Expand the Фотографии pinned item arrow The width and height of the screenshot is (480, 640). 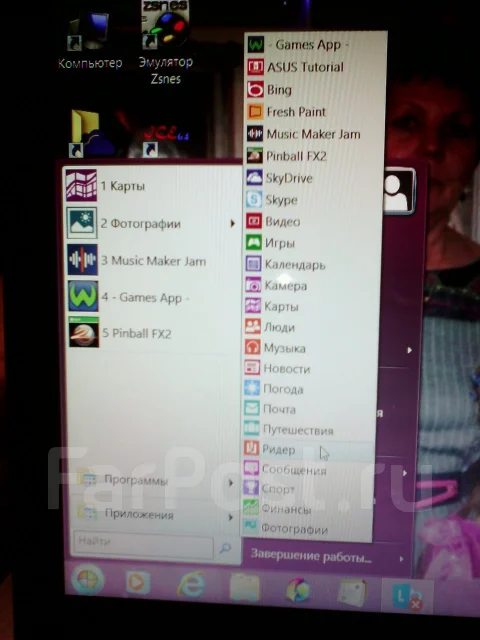click(x=232, y=223)
